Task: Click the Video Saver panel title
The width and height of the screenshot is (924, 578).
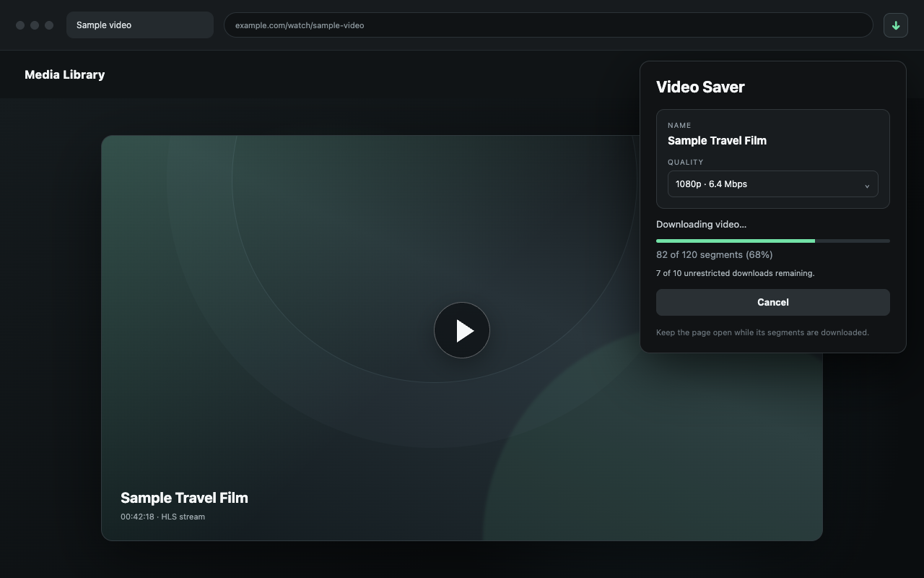Action: pos(700,87)
